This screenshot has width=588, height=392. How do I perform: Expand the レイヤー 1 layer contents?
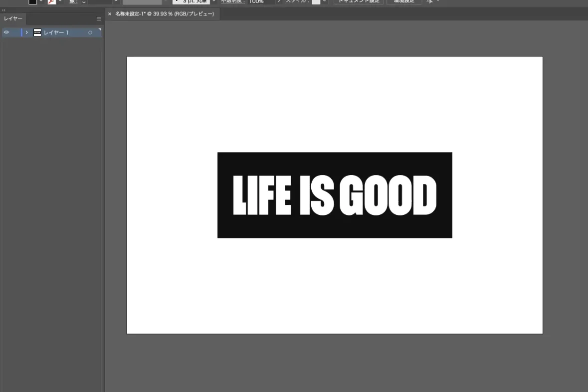[x=26, y=32]
